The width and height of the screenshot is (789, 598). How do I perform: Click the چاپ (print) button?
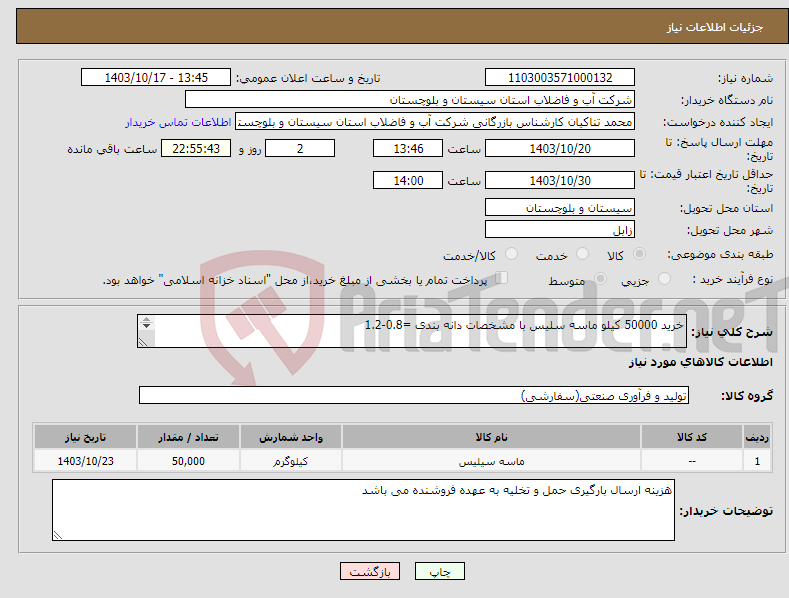(439, 571)
